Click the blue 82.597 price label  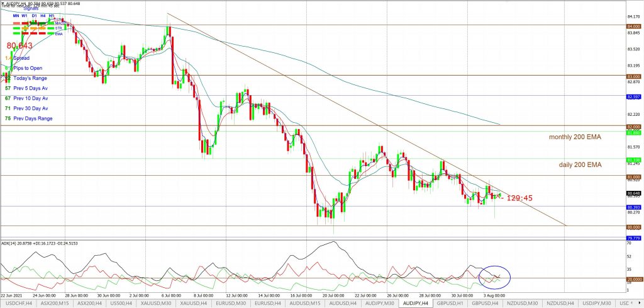tap(634, 96)
